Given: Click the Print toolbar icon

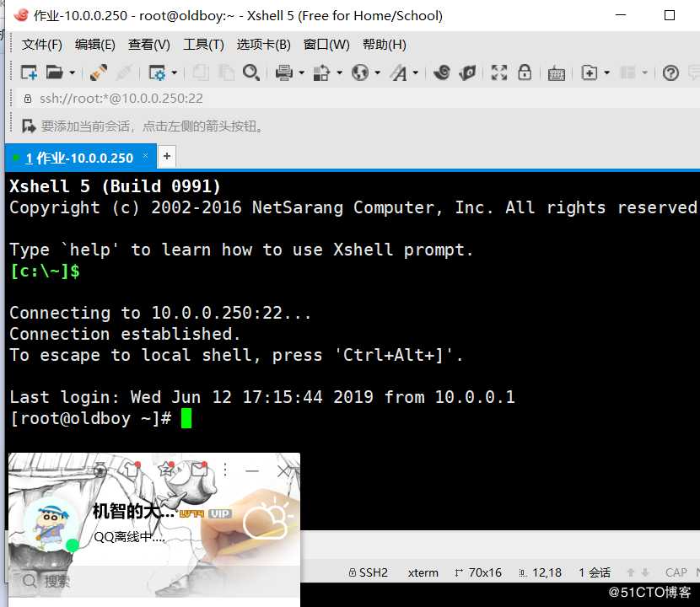Looking at the screenshot, I should tap(284, 73).
